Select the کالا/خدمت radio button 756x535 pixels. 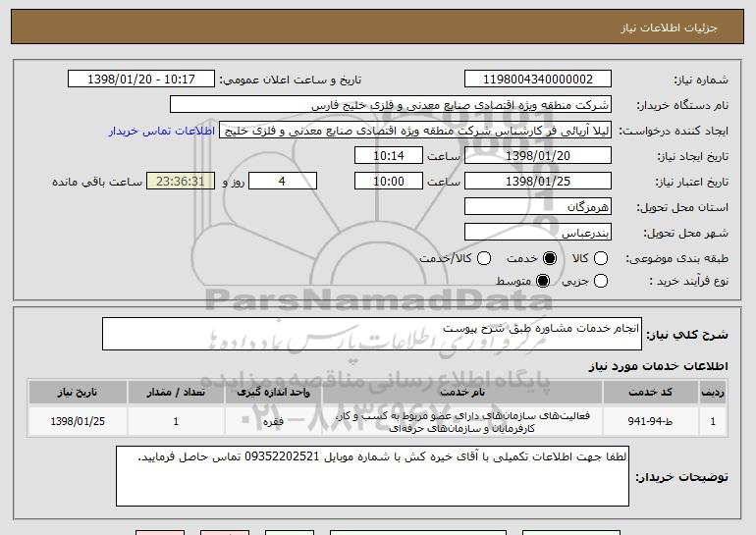tap(484, 259)
